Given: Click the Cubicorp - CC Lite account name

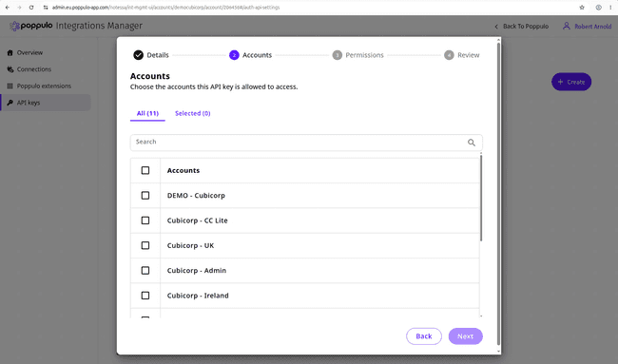Looking at the screenshot, I should point(197,220).
